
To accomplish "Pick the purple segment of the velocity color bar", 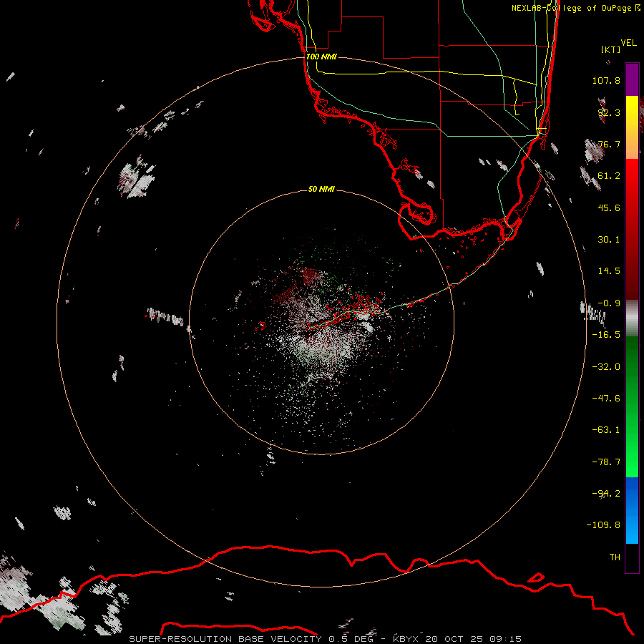I will coord(632,80).
